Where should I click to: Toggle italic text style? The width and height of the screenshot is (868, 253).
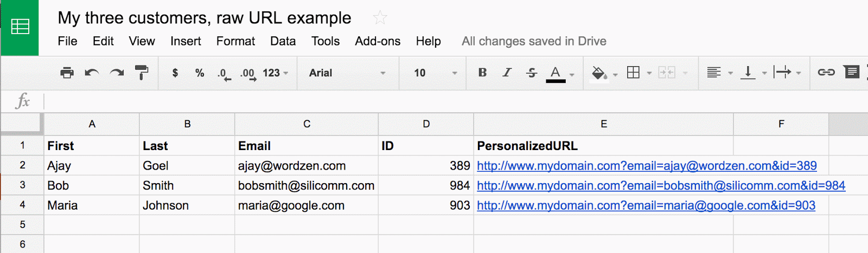[x=507, y=73]
